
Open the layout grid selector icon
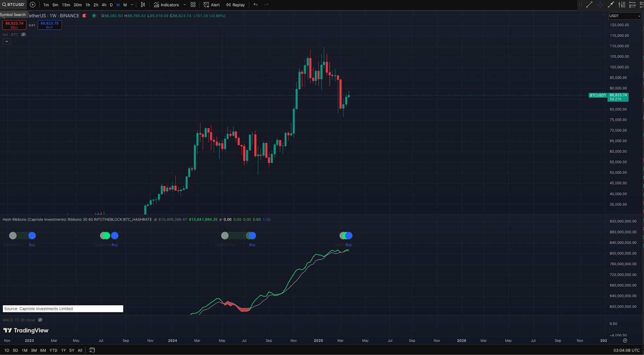click(x=193, y=5)
